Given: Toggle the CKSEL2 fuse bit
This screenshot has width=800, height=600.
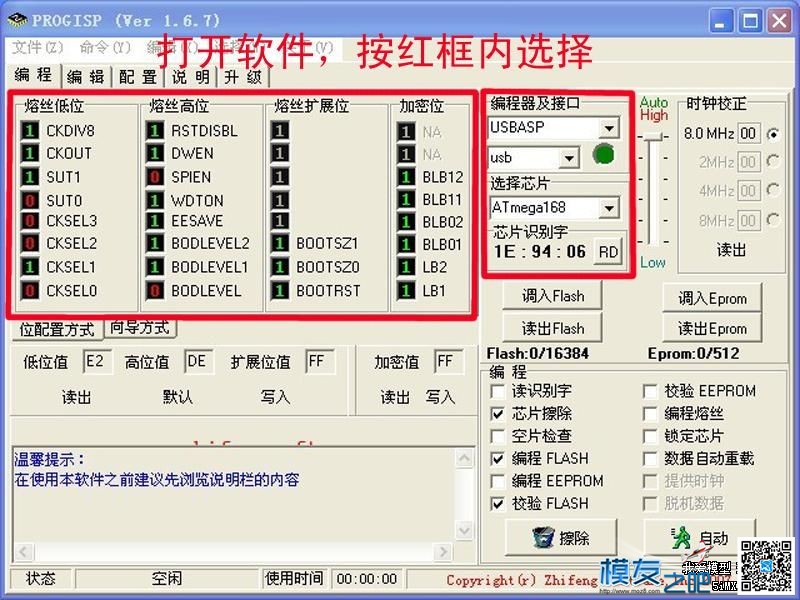Looking at the screenshot, I should coord(30,243).
